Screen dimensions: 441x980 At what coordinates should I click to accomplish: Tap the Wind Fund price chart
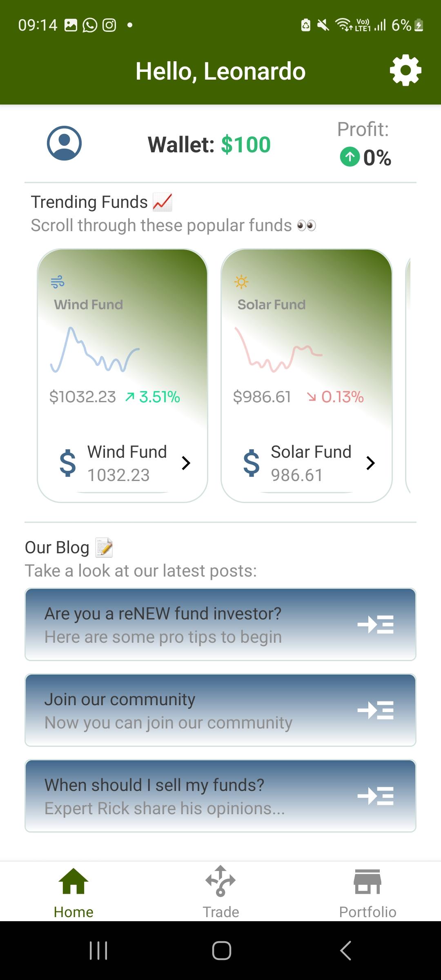tap(95, 350)
